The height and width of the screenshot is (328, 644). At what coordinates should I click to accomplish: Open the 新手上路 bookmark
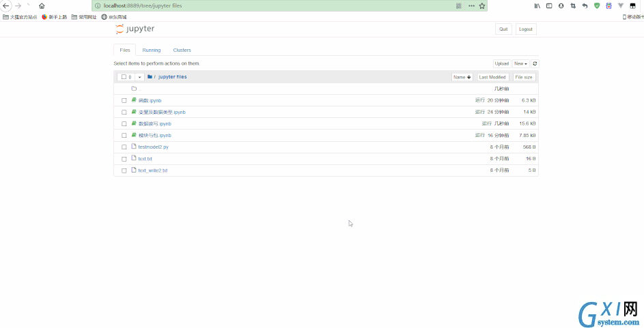pyautogui.click(x=54, y=17)
